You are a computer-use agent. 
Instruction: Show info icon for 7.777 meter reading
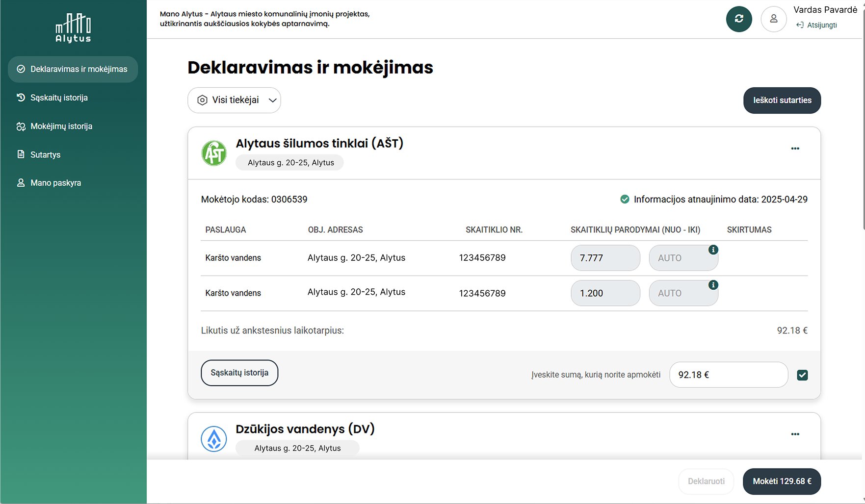[713, 250]
